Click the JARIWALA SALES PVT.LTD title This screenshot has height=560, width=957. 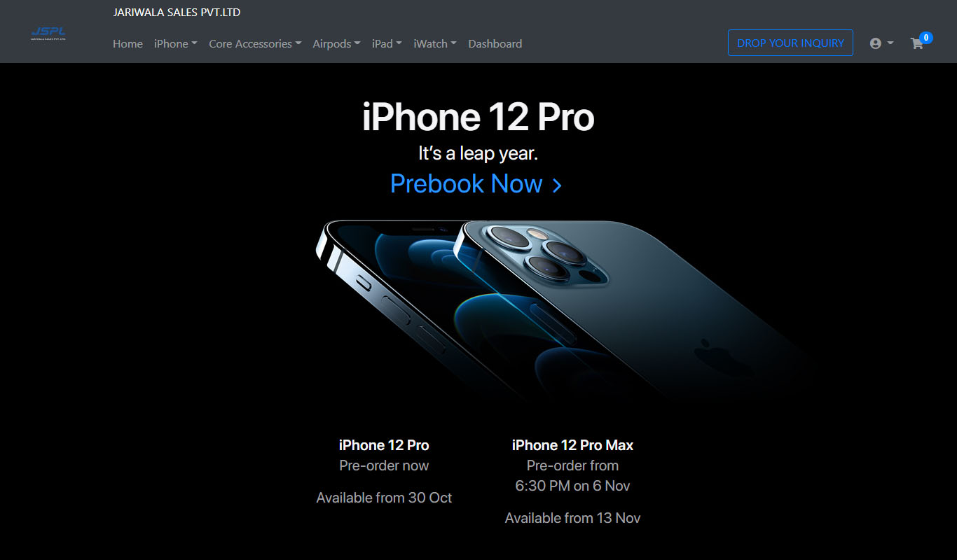[x=177, y=13]
